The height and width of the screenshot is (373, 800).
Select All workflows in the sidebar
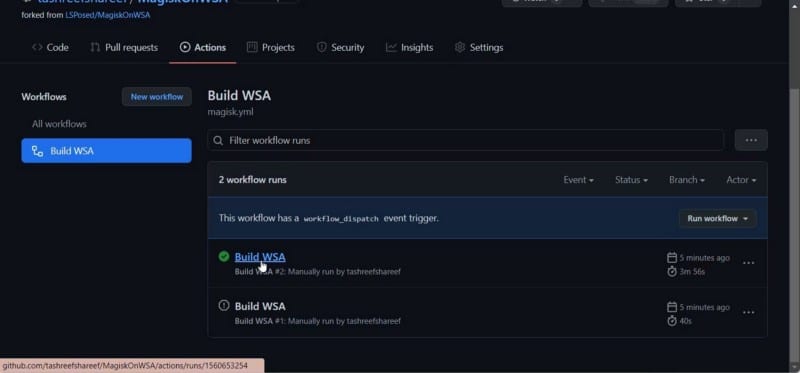point(59,124)
